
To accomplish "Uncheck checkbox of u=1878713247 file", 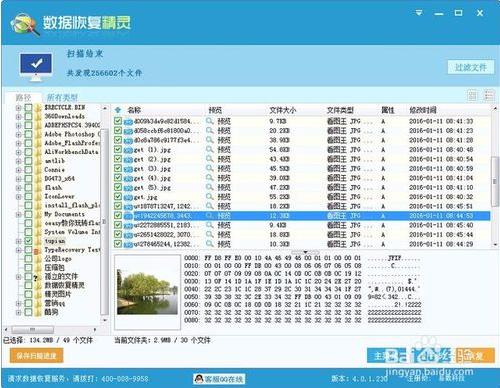I will coord(118,206).
